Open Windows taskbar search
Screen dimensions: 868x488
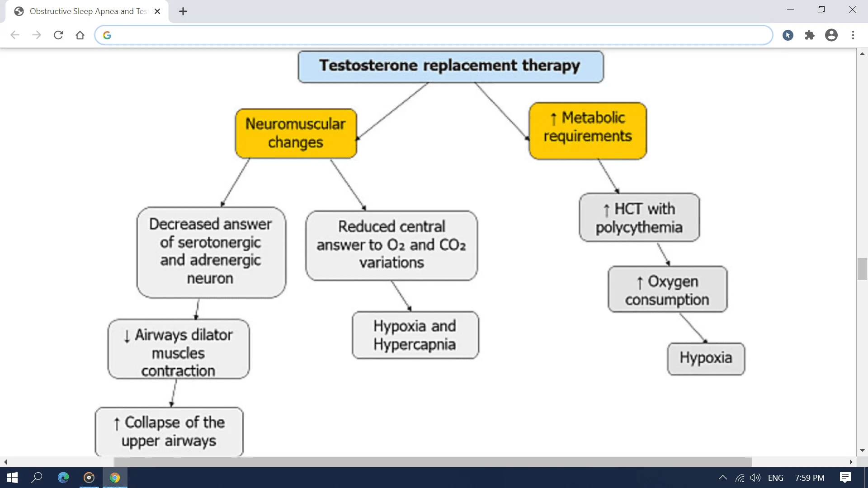(x=37, y=478)
